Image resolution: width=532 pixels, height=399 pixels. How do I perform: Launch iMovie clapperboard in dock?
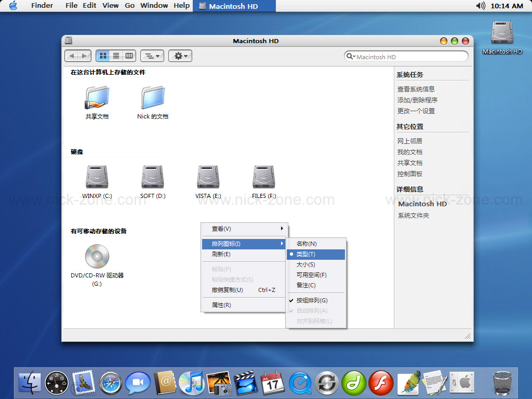click(246, 383)
